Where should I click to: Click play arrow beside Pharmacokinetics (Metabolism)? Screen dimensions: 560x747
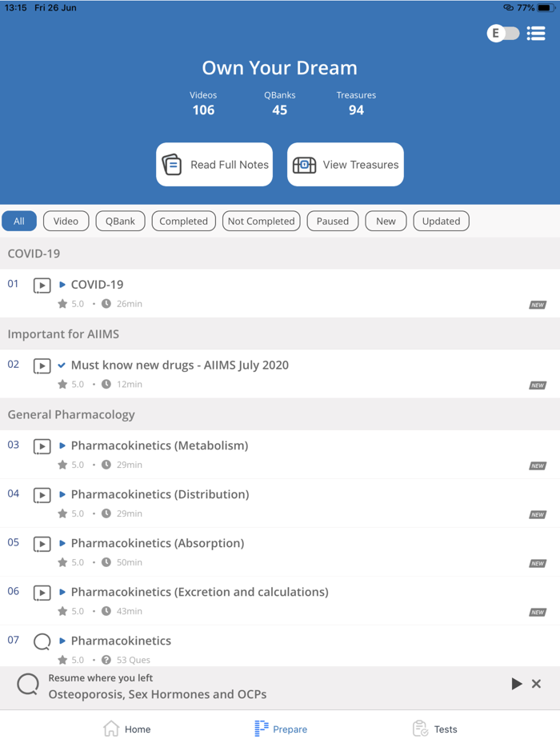point(62,445)
